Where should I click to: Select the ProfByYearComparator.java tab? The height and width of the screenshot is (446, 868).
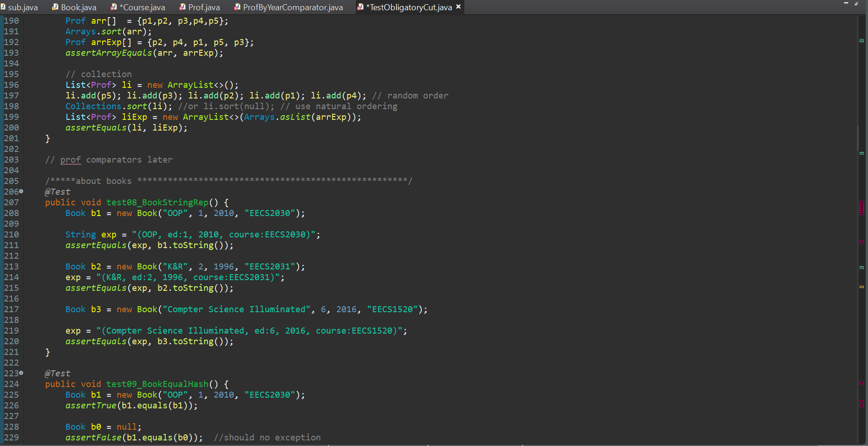point(288,7)
